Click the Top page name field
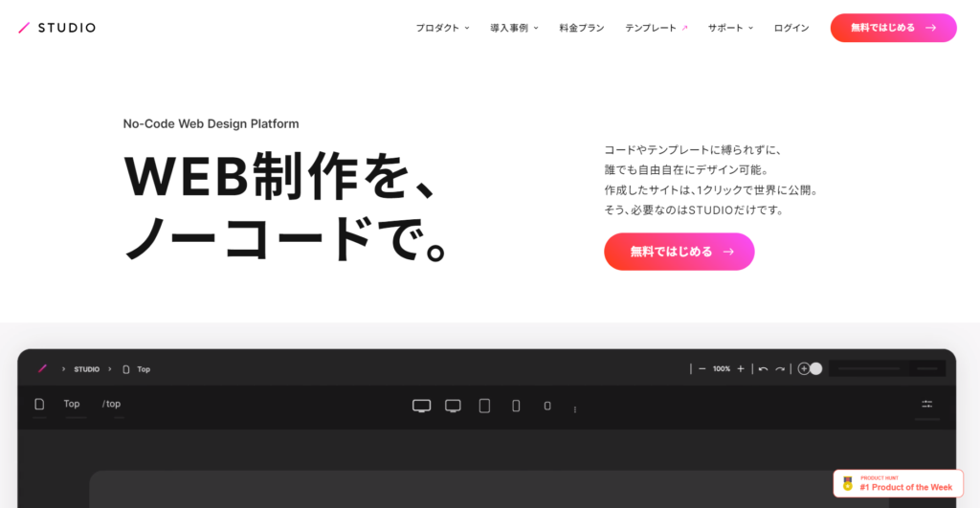Image resolution: width=980 pixels, height=508 pixels. (72, 405)
